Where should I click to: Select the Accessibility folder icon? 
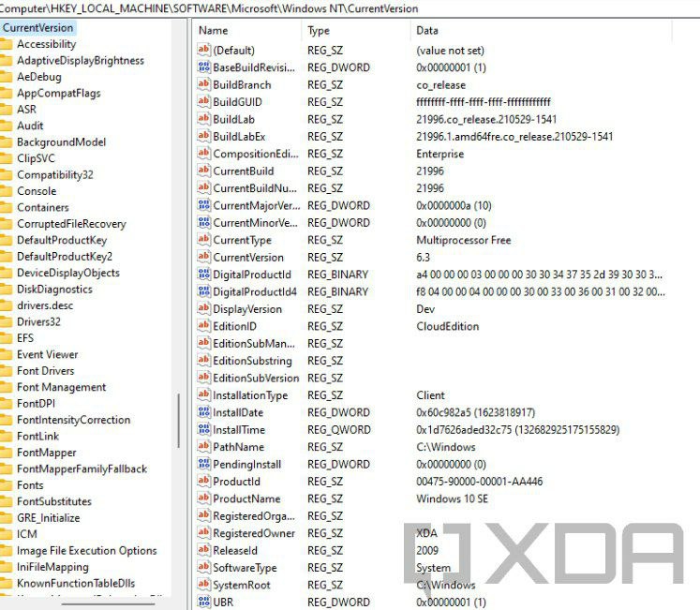pos(6,44)
